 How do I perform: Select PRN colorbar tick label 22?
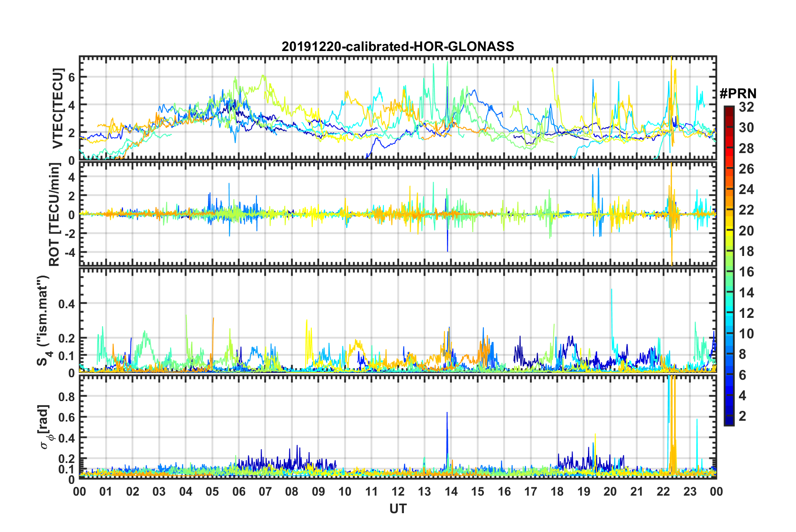pos(746,210)
